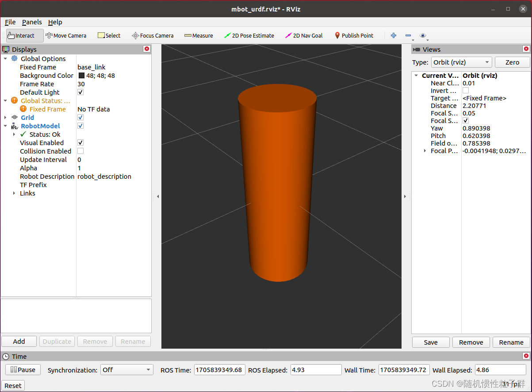Collapse the left Displays panel arrow
The width and height of the screenshot is (532, 392).
158,196
